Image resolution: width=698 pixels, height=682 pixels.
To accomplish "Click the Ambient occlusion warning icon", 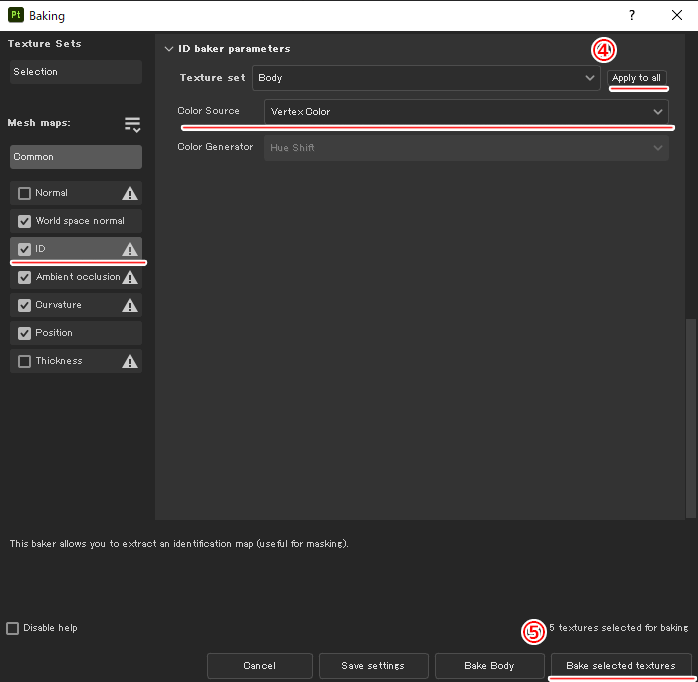I will tap(129, 278).
